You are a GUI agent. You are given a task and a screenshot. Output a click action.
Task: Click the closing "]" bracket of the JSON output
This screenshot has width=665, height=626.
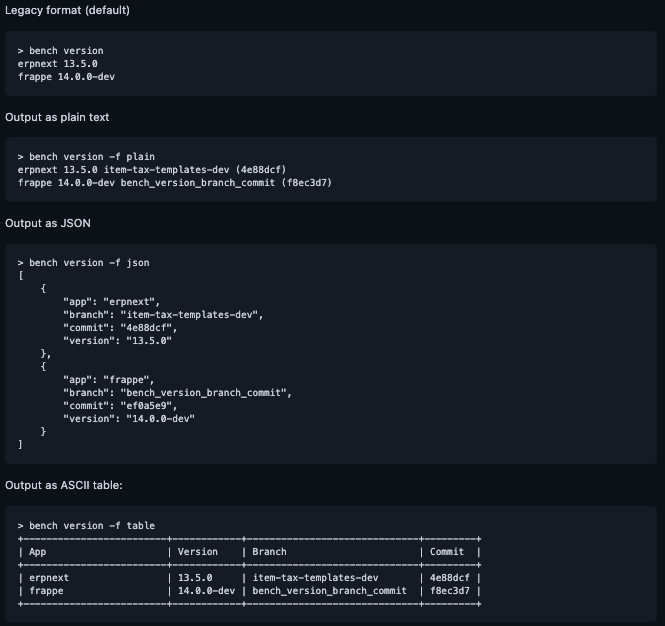point(20,444)
